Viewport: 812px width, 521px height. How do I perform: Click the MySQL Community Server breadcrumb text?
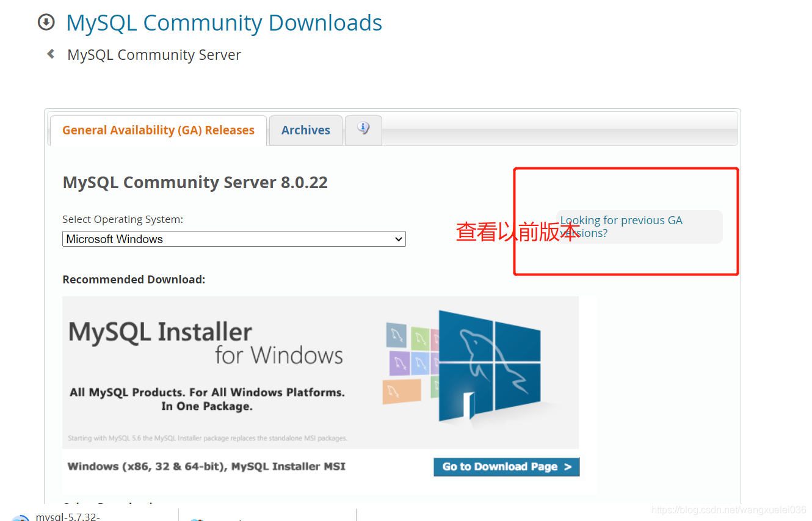point(154,55)
